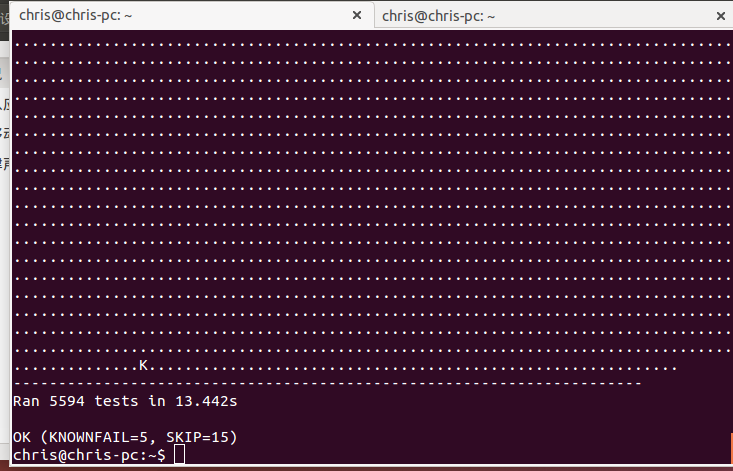Click the dots right after the K

(300, 367)
